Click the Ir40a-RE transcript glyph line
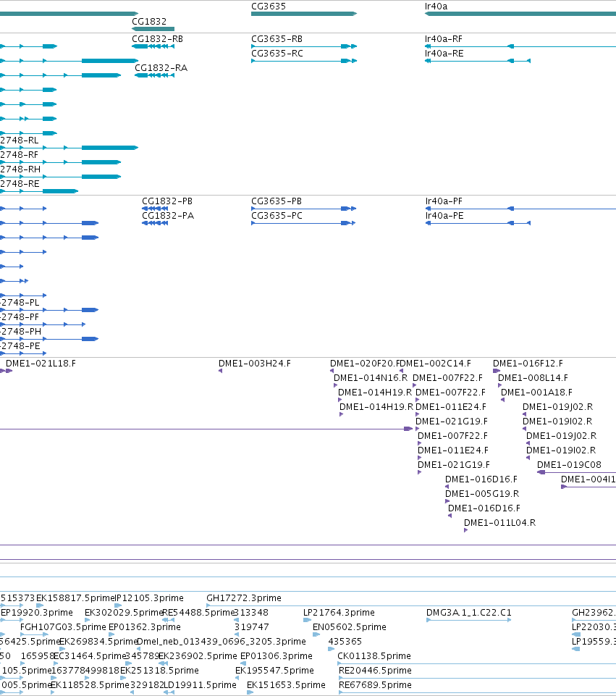This screenshot has height=696, width=616. pyautogui.click(x=478, y=61)
